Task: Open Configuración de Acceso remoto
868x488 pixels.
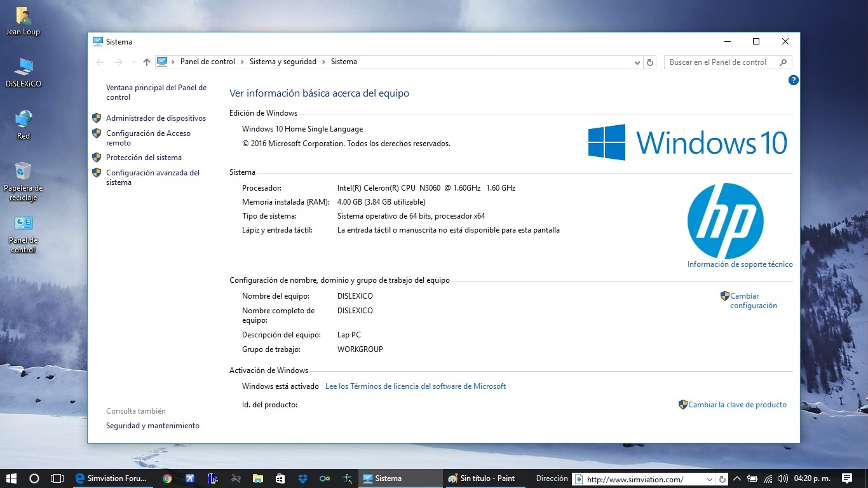Action: click(148, 138)
